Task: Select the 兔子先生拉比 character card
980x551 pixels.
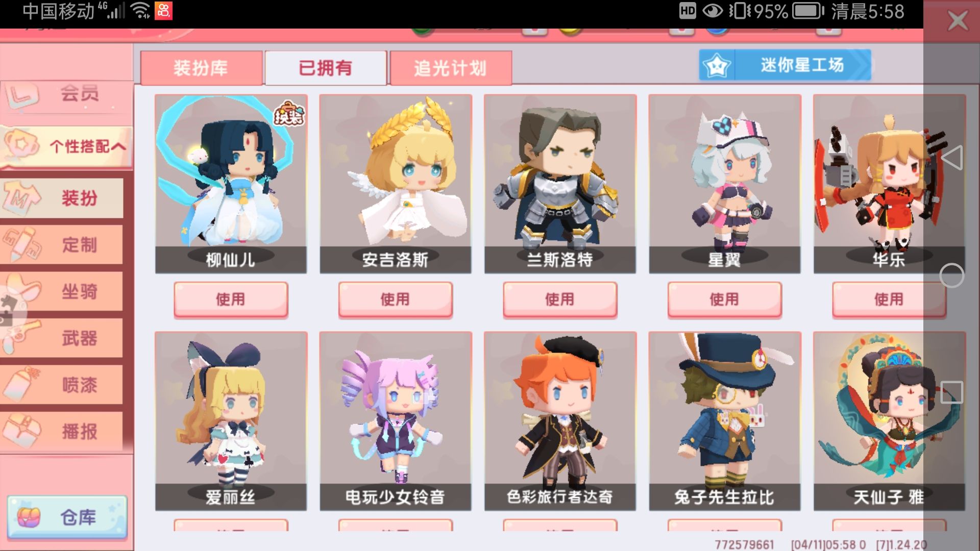Action: [724, 421]
